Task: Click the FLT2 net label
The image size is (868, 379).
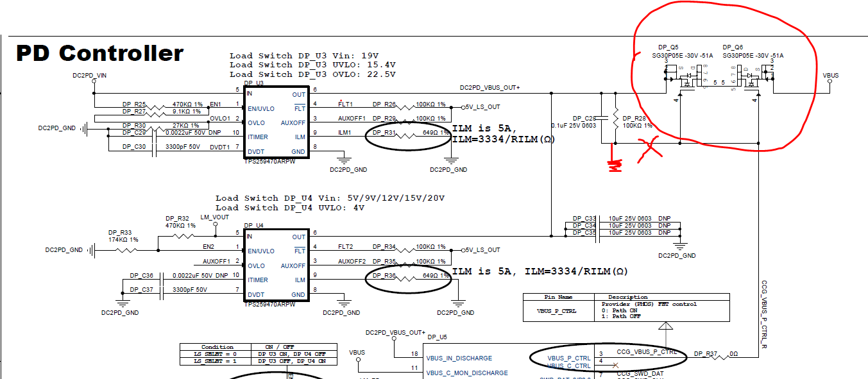Action: point(345,247)
